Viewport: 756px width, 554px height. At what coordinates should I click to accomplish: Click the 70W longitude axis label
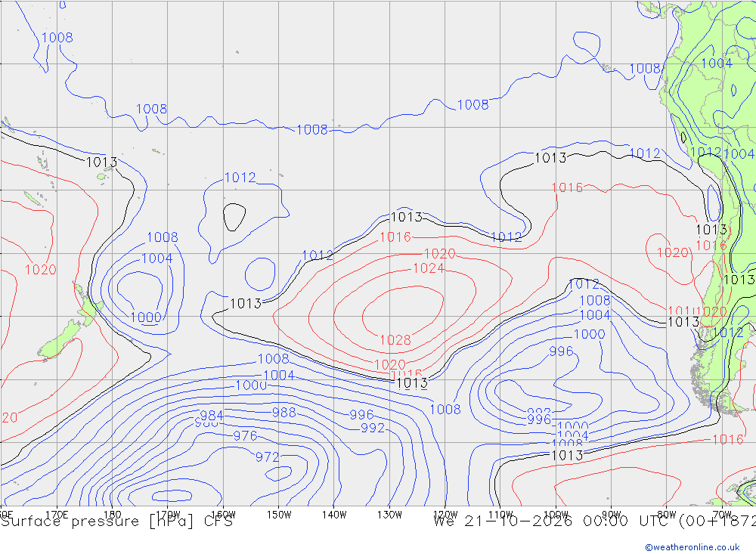click(722, 515)
